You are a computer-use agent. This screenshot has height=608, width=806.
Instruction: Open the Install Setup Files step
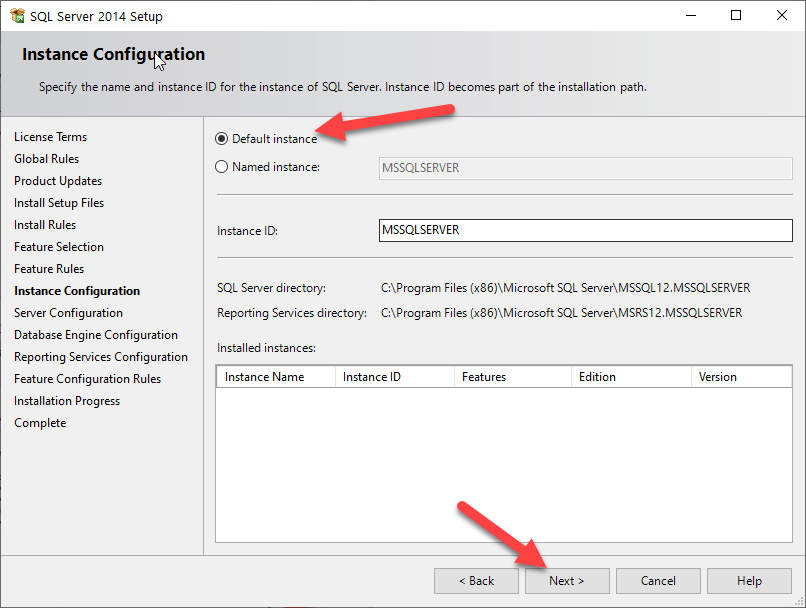pyautogui.click(x=59, y=203)
